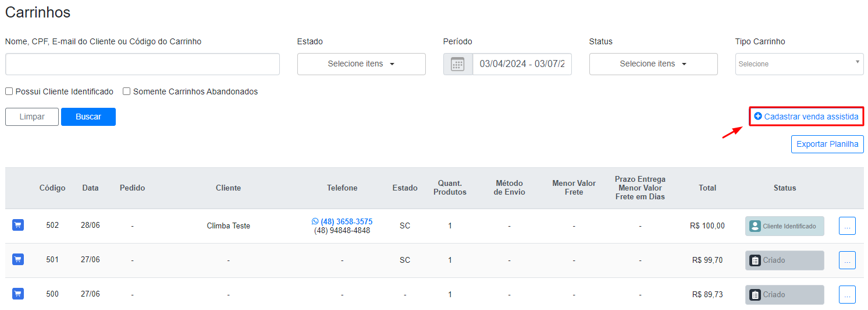Expand the Tipo Carrinho select
Viewport: 868px width, 310px height.
(799, 64)
